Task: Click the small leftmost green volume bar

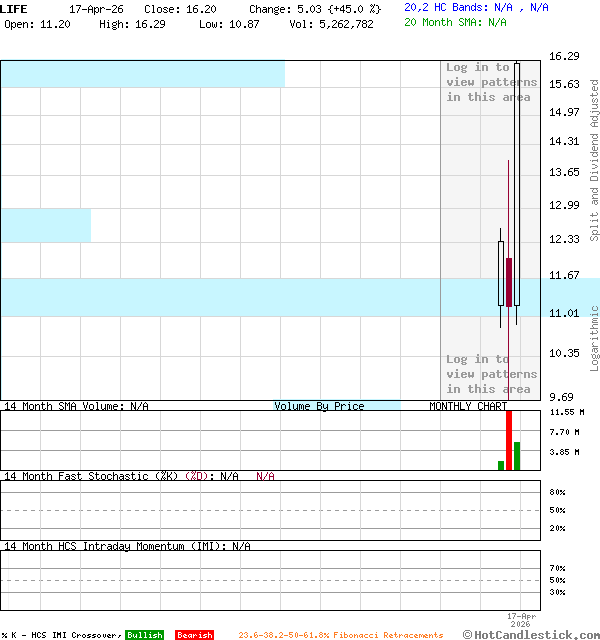Action: coord(501,465)
